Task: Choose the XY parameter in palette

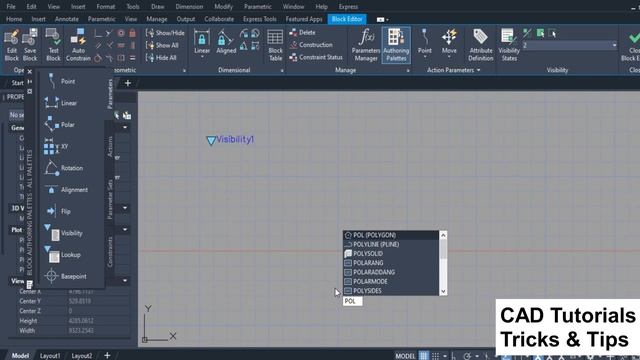Action: point(56,146)
